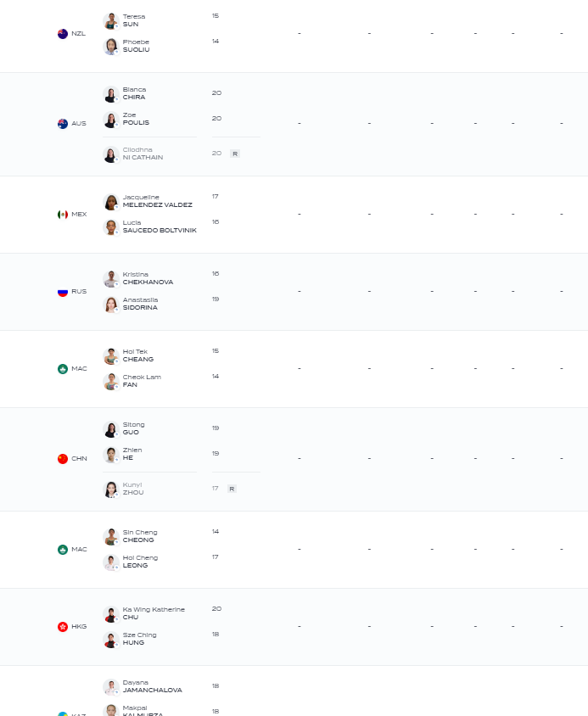Open Bianca CHIRA's athlete profile
The image size is (588, 716).
134,93
